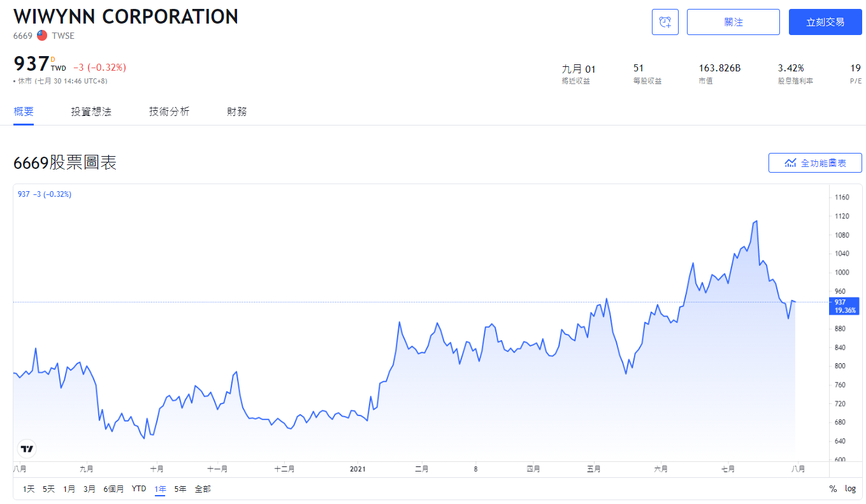Viewport: 866px width, 504px height.
Task: Select the 1月 time range
Action: pos(69,489)
